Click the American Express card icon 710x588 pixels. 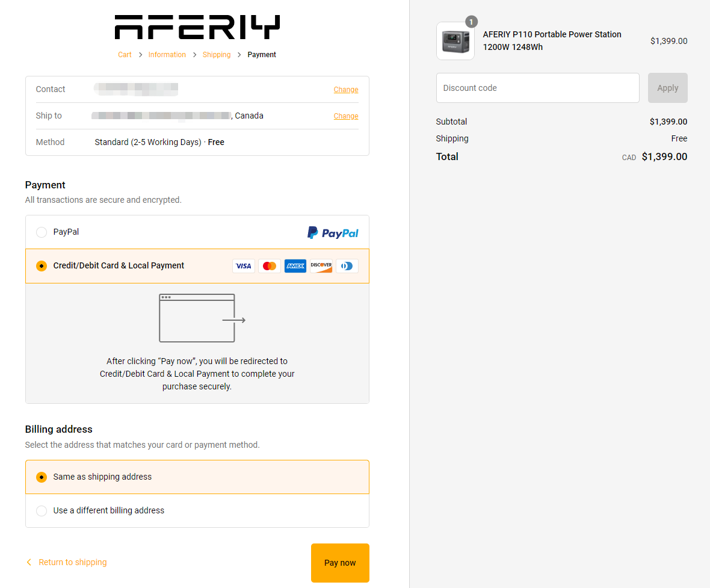(x=295, y=266)
